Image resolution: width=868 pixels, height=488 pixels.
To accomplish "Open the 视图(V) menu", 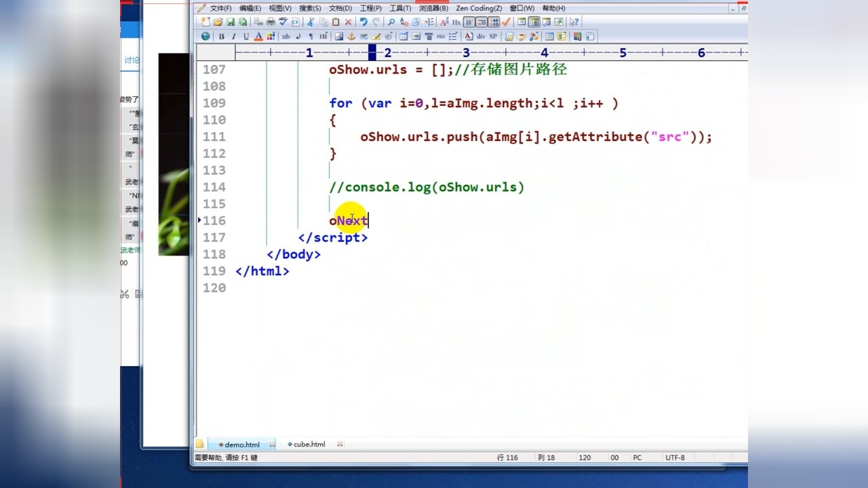I will [x=279, y=8].
